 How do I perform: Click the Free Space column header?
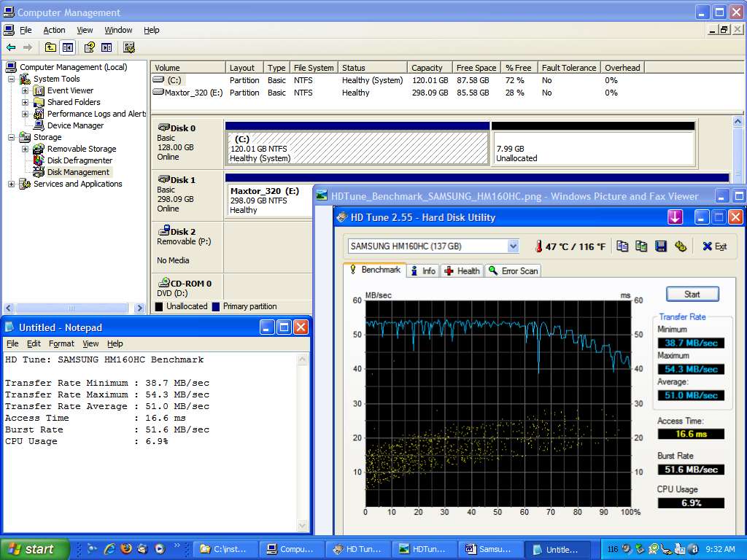476,68
